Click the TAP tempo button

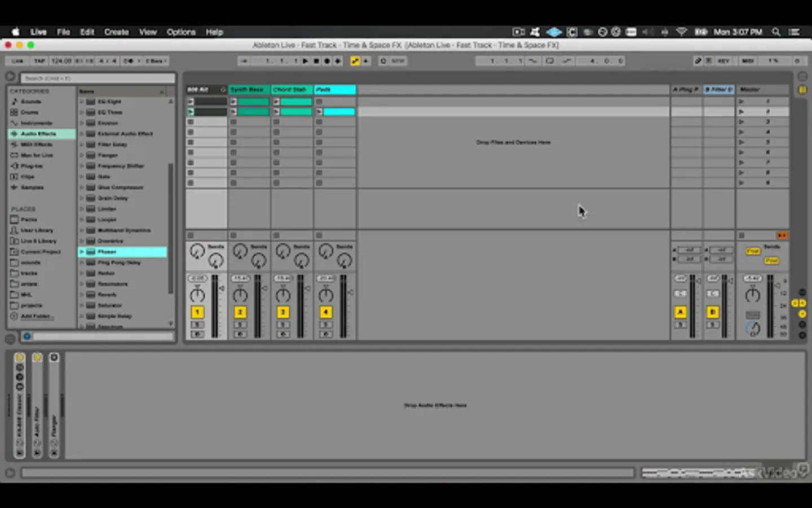(x=39, y=61)
